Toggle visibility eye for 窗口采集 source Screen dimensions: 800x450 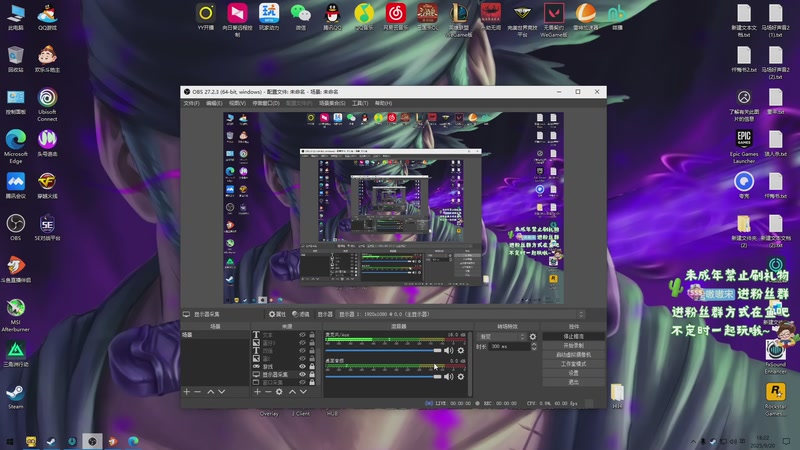[x=303, y=382]
